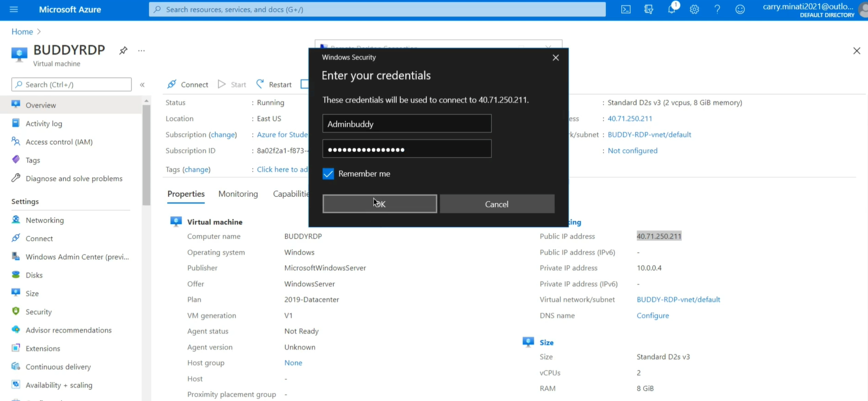Click the left menu Search (Ctrl+/) box
Image resolution: width=868 pixels, height=401 pixels.
[x=71, y=85]
